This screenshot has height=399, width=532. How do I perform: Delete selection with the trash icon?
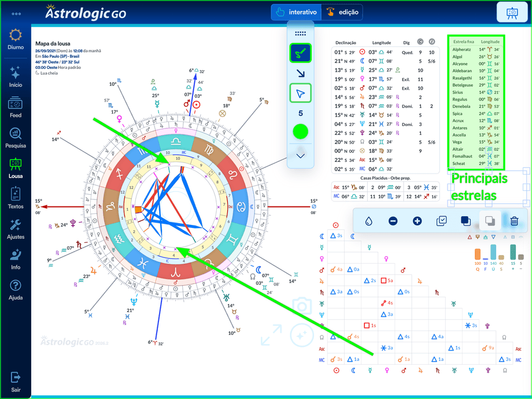click(514, 221)
